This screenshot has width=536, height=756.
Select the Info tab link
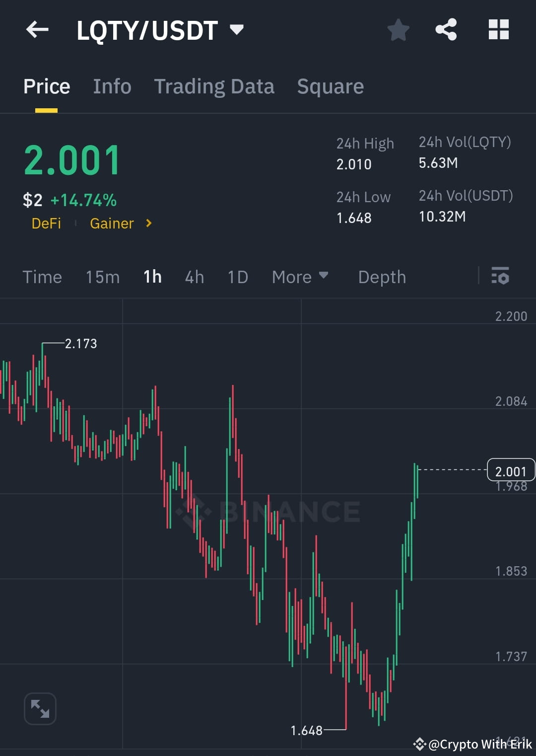tap(112, 85)
